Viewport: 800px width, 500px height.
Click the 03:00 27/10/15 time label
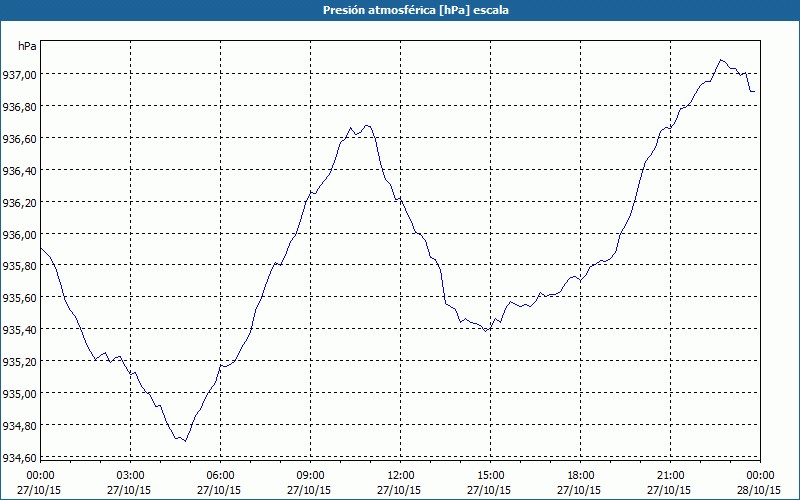[x=129, y=483]
